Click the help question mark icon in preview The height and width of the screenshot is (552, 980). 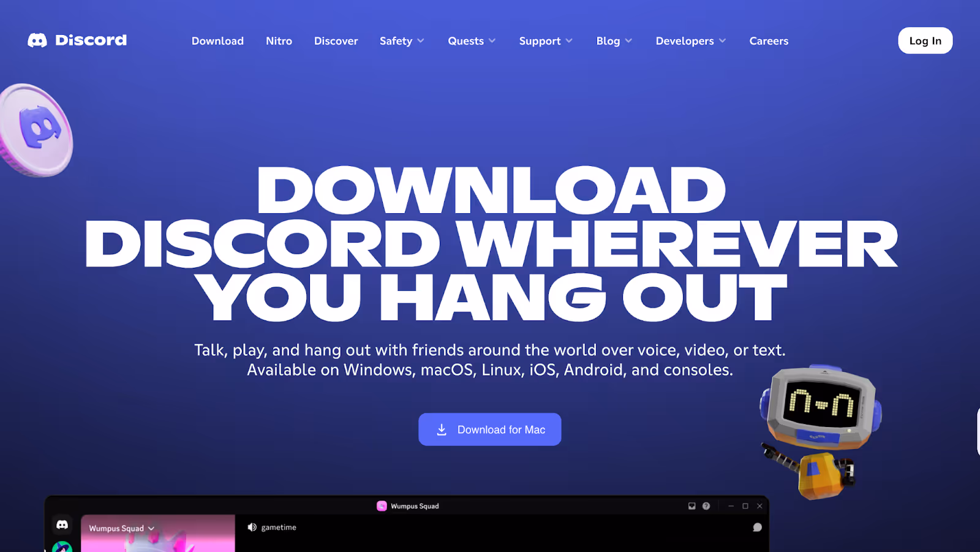point(706,506)
